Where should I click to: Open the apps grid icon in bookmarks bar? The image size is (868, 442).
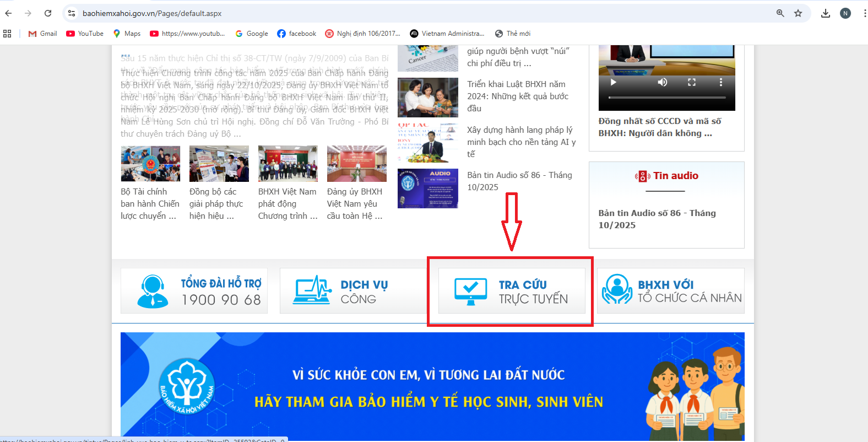[x=7, y=34]
